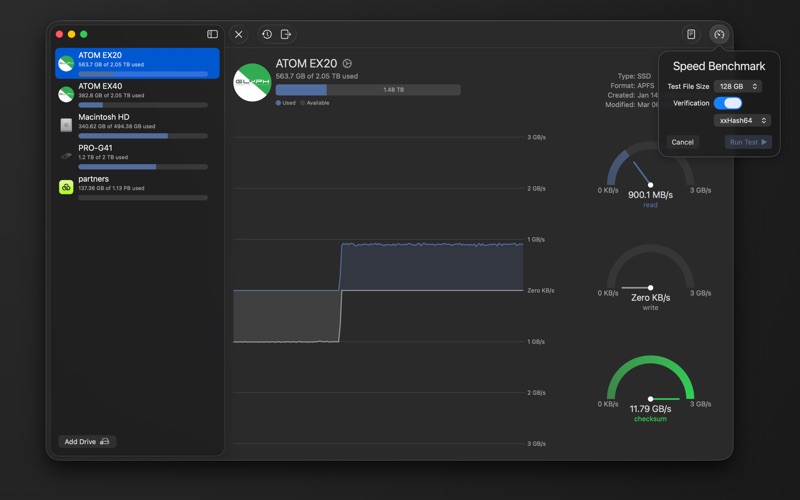Click the Run Test button
The width and height of the screenshot is (800, 500).
(x=748, y=142)
